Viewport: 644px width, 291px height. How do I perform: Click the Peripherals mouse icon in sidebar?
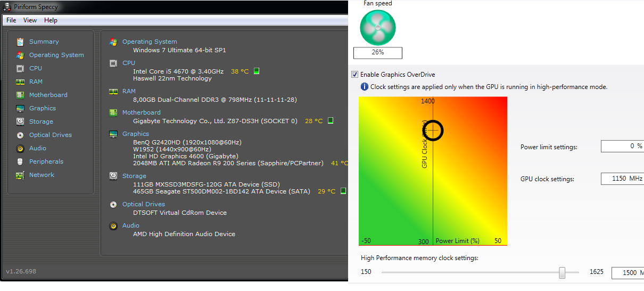pos(20,161)
